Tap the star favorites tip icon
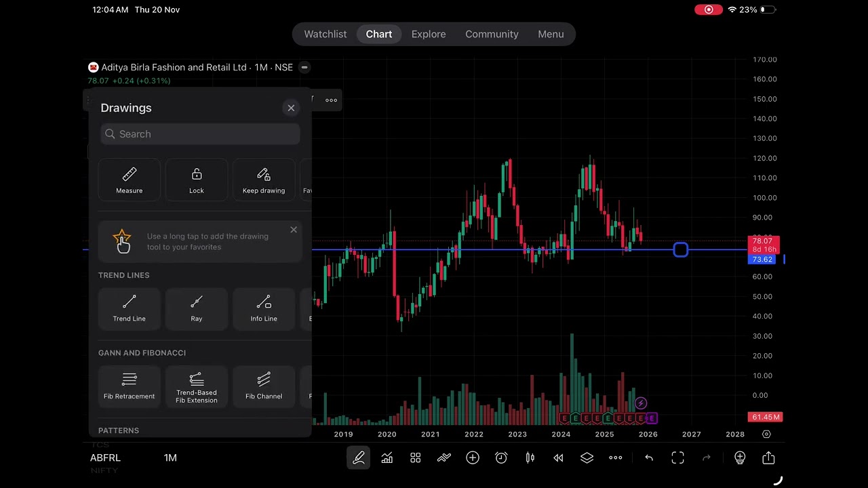Viewport: 868px width, 488px height. 123,241
